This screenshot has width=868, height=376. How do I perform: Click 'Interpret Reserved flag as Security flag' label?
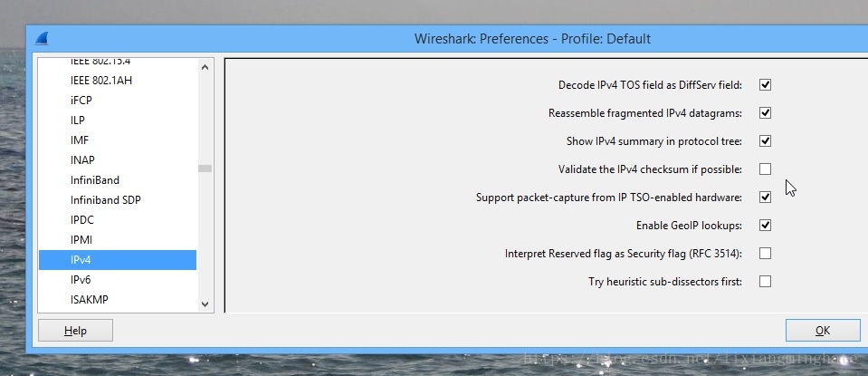(x=624, y=254)
